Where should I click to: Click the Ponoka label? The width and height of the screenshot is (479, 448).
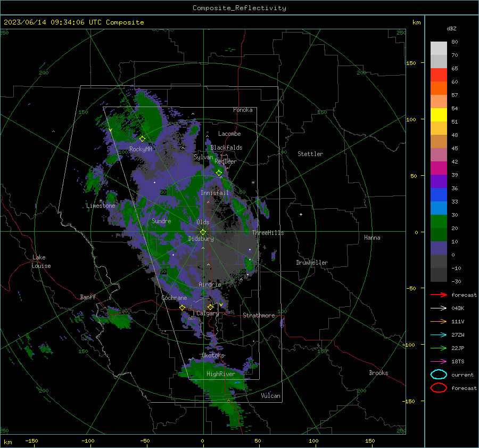pos(243,110)
